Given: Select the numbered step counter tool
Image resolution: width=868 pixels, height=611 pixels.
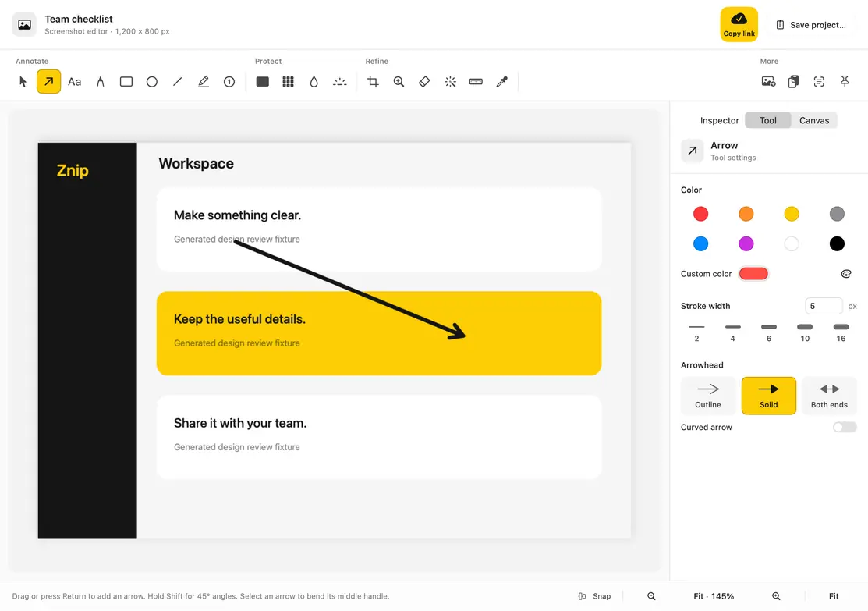Looking at the screenshot, I should point(229,82).
